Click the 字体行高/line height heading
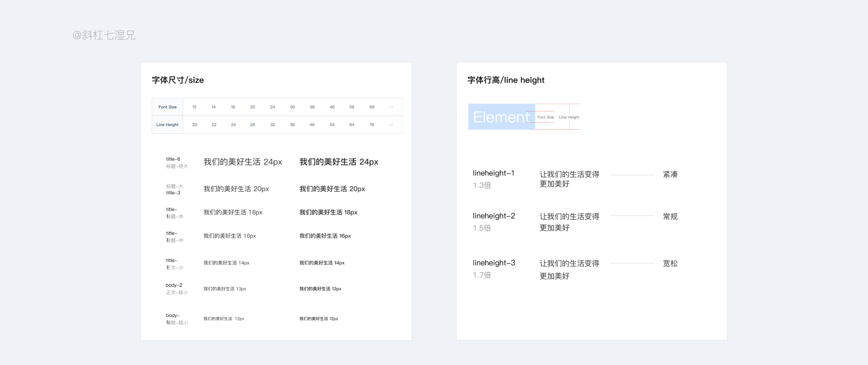Image resolution: width=868 pixels, height=365 pixels. coord(506,80)
